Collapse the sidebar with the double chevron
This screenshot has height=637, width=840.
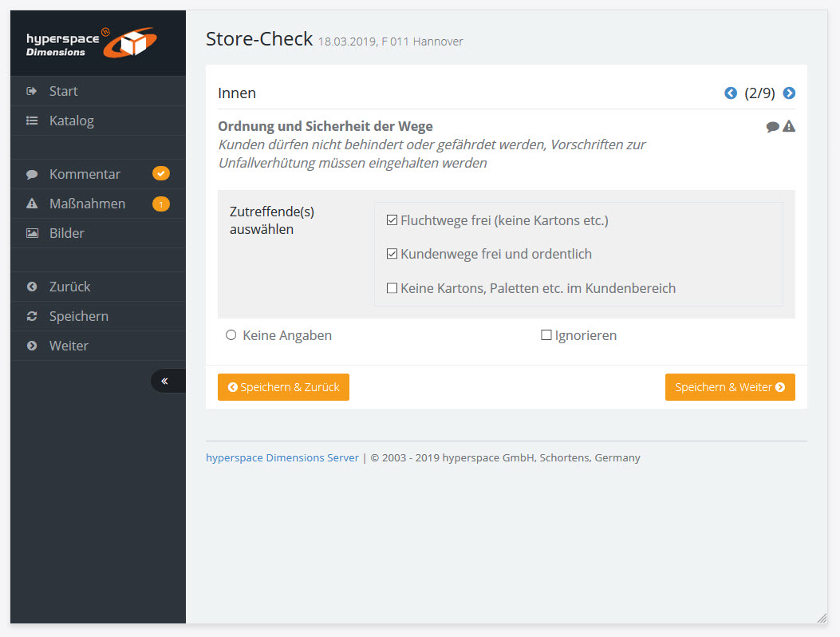165,381
